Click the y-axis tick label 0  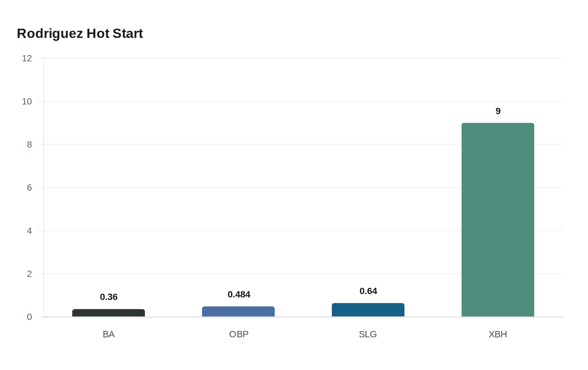pos(29,317)
